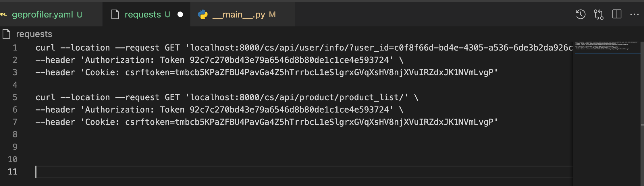Click the breadcrumb file icon beside requests
Screen dimensions: 644x186
pos(6,34)
